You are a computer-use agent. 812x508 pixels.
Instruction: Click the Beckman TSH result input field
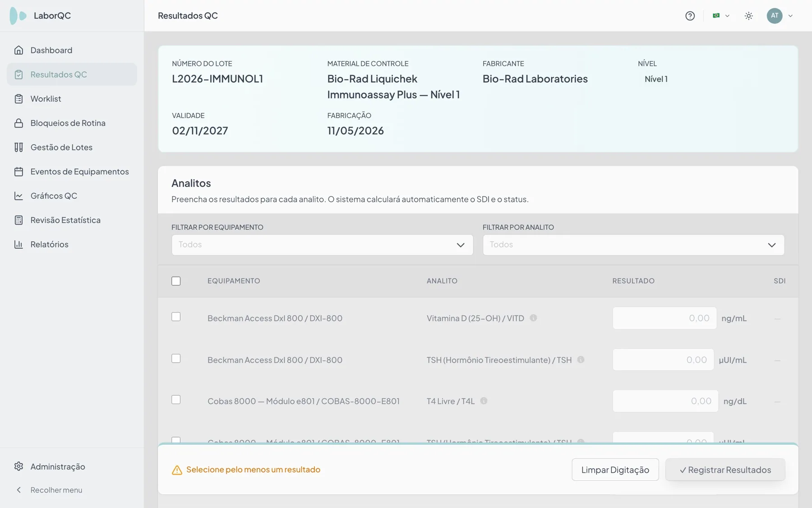pos(663,360)
